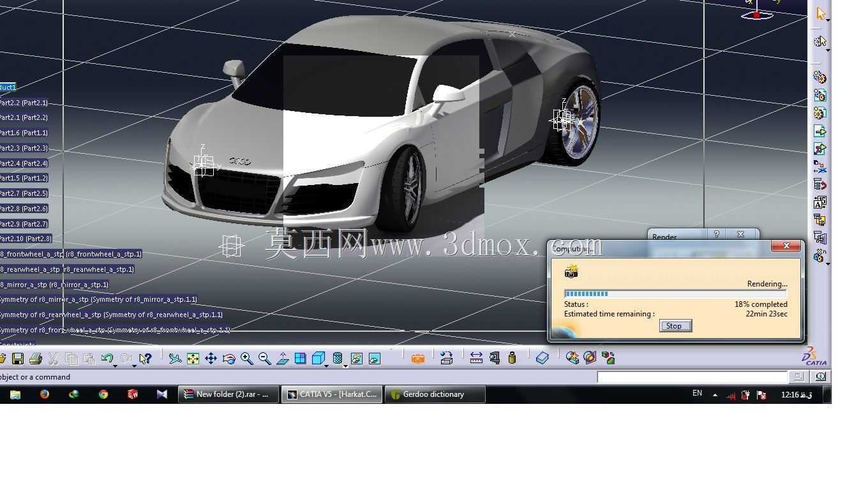868x490 pixels.
Task: Select Symmetry of r8_rearwheel_a_stp node
Action: (111, 315)
